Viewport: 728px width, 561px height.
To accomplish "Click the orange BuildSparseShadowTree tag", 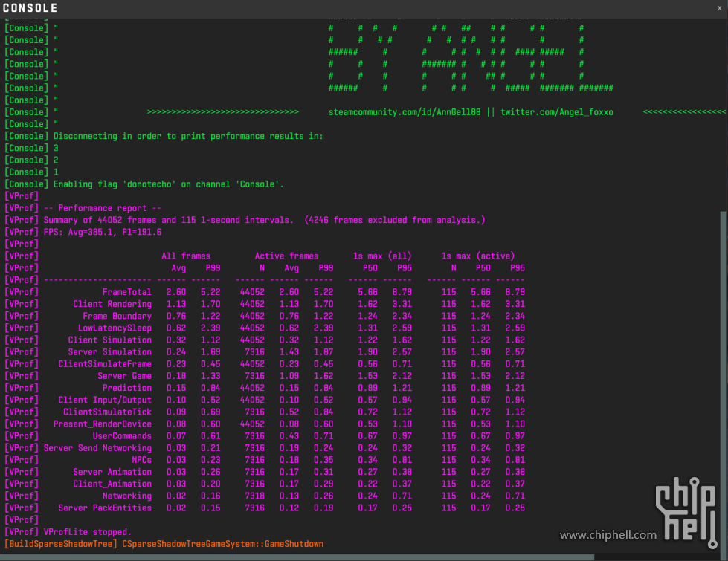I will coord(61,544).
